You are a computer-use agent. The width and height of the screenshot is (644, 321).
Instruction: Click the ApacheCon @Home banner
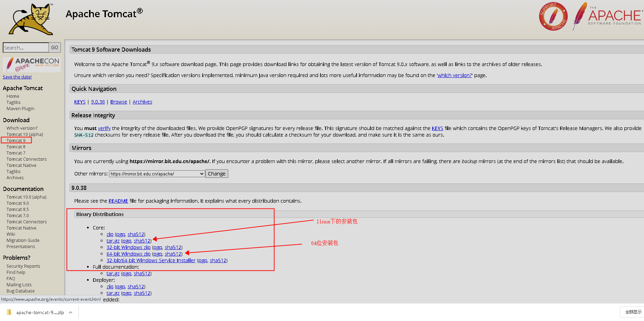tap(32, 64)
